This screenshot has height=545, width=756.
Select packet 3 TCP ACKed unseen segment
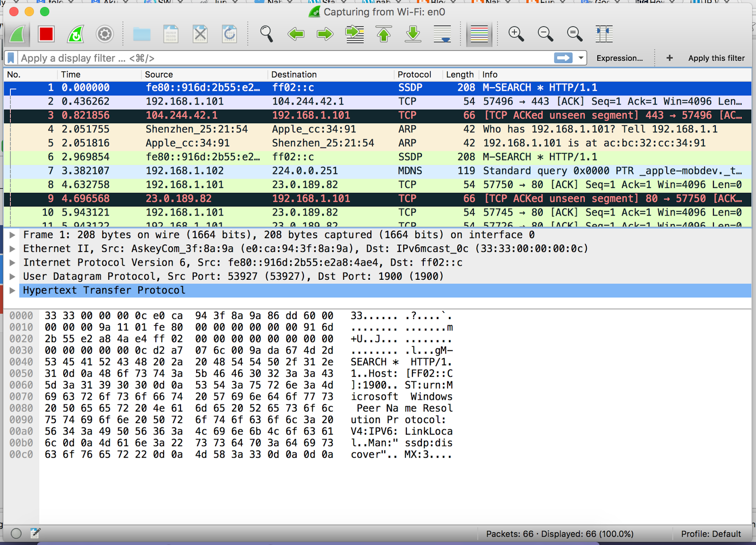[x=378, y=115]
